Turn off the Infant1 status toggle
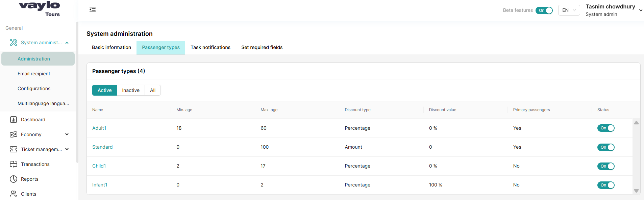 pos(605,185)
